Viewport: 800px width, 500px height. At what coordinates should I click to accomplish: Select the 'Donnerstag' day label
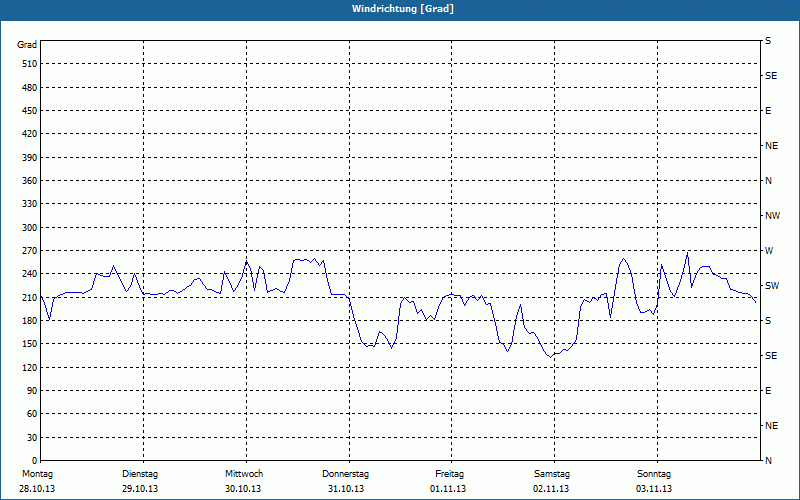[x=345, y=474]
